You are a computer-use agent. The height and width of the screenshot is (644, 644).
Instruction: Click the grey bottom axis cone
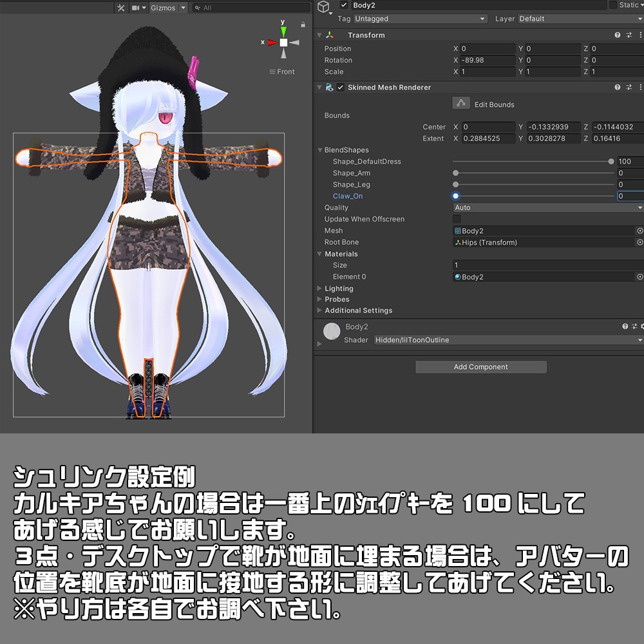pyautogui.click(x=283, y=53)
